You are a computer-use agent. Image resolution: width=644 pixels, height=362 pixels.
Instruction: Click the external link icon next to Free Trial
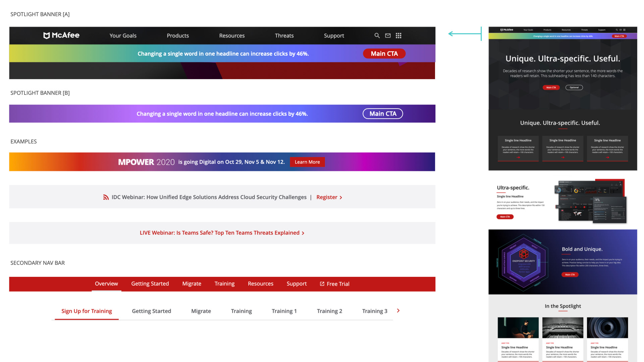point(322,284)
